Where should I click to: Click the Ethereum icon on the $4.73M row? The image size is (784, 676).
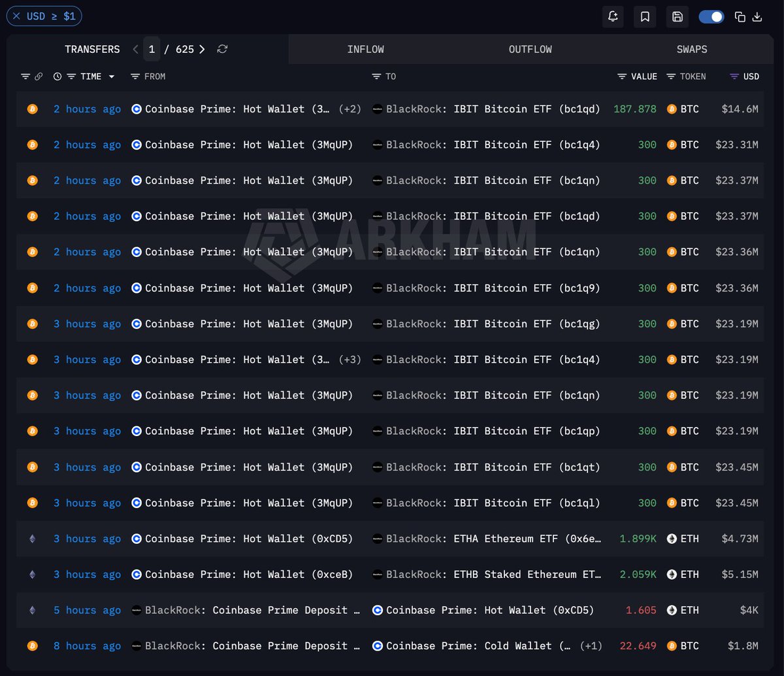tap(32, 539)
